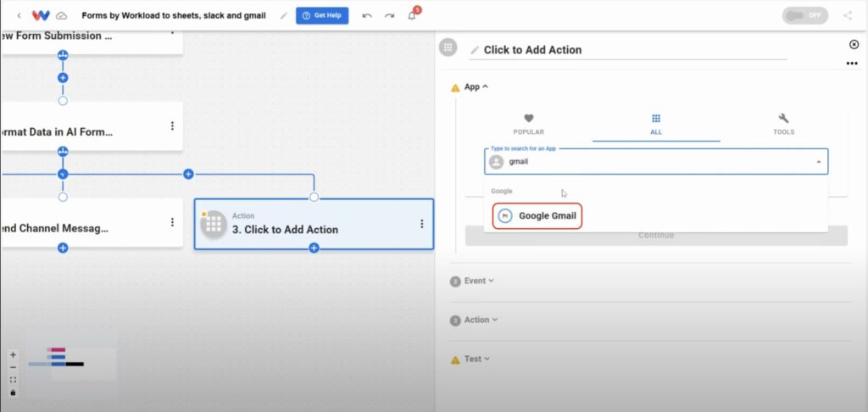Select the 3. Click to Add Action node
868x412 pixels.
click(x=314, y=224)
